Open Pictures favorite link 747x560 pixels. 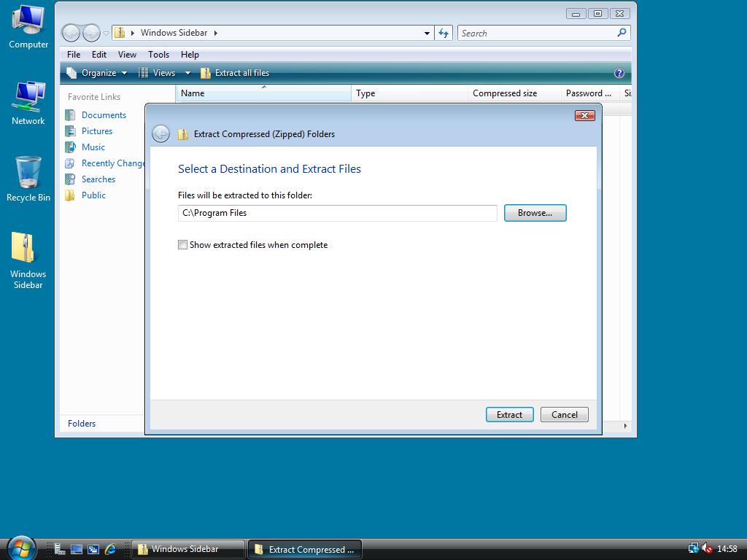pos(97,131)
